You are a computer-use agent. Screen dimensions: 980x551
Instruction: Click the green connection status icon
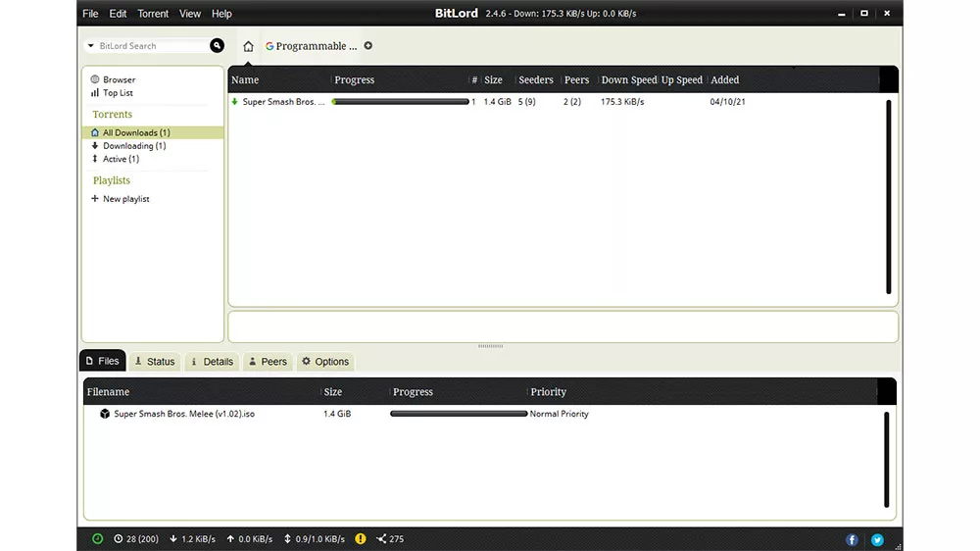(x=97, y=538)
